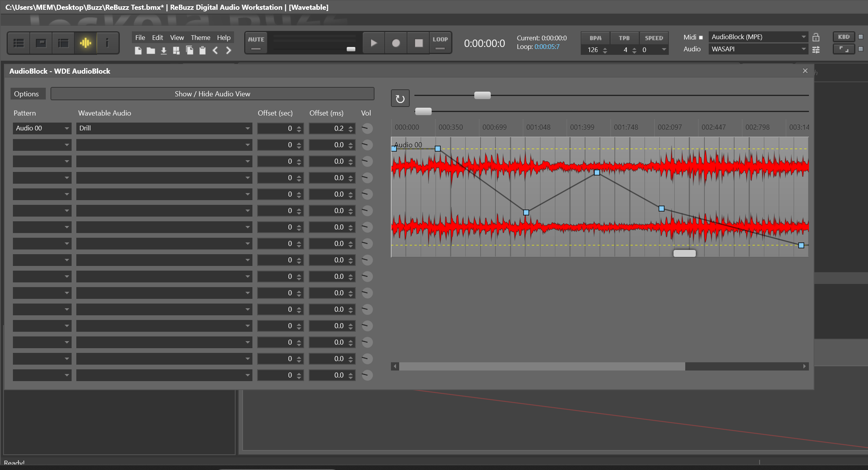Click the master volume slider handle

coord(351,49)
